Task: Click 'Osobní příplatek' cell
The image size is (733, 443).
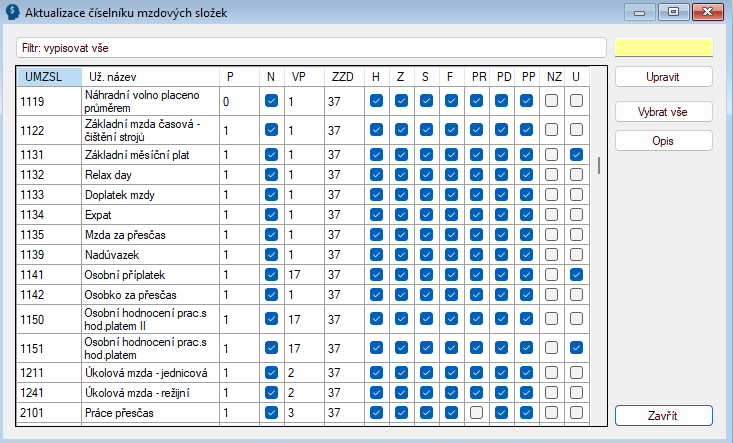Action: coord(150,275)
